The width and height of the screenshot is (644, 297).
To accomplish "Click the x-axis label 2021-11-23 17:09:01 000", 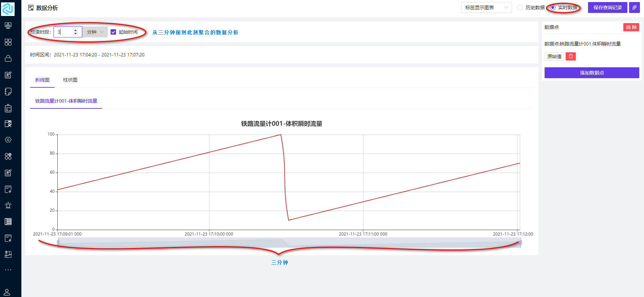I will (x=57, y=234).
